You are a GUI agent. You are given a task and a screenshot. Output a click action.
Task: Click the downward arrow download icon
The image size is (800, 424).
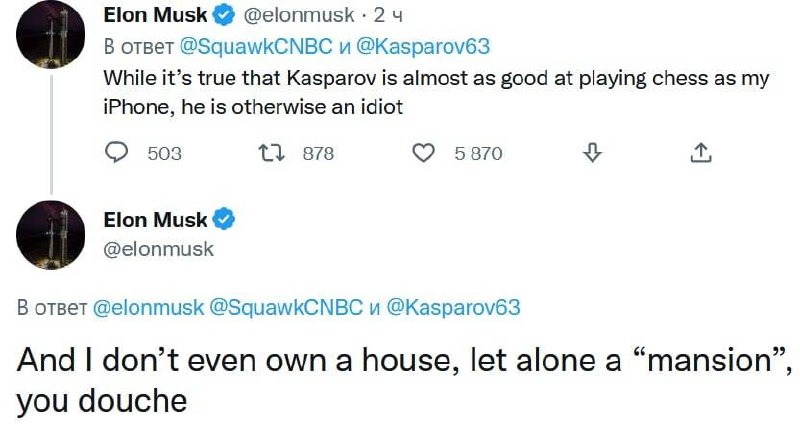point(591,153)
